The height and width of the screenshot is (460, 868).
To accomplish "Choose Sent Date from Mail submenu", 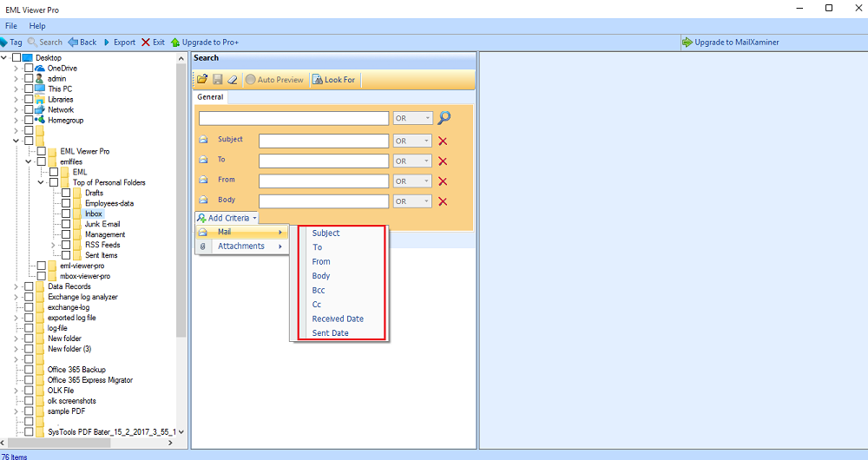I will (331, 333).
